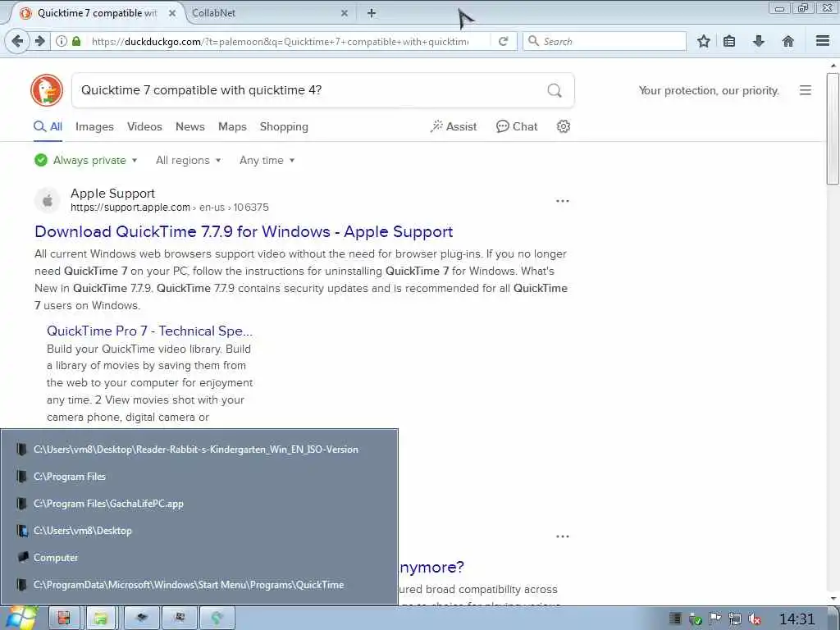Viewport: 840px width, 630px height.
Task: Open new tab with plus button
Action: click(372, 13)
